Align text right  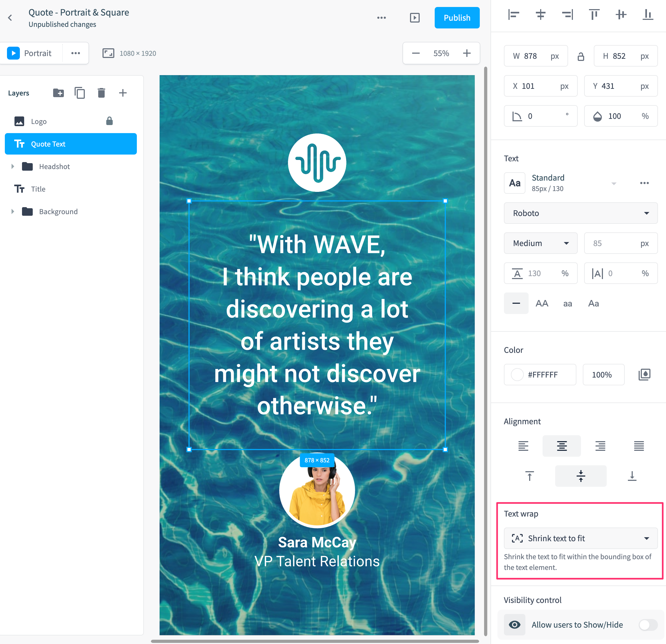click(600, 445)
